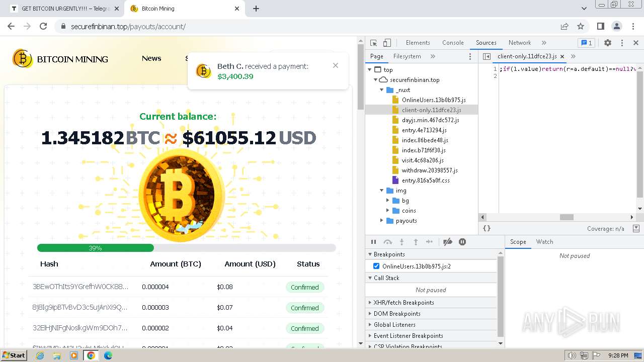Click step into next function icon
Image resolution: width=644 pixels, height=362 pixels.
(401, 242)
